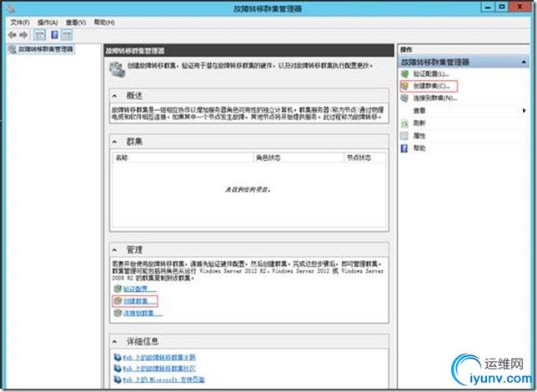Toggle the console tree toolbar icon
This screenshot has width=537, height=392.
[39, 35]
